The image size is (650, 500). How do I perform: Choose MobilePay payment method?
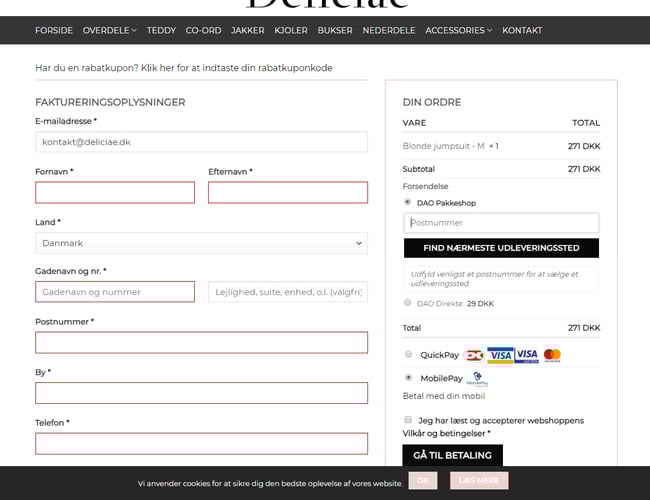(408, 377)
